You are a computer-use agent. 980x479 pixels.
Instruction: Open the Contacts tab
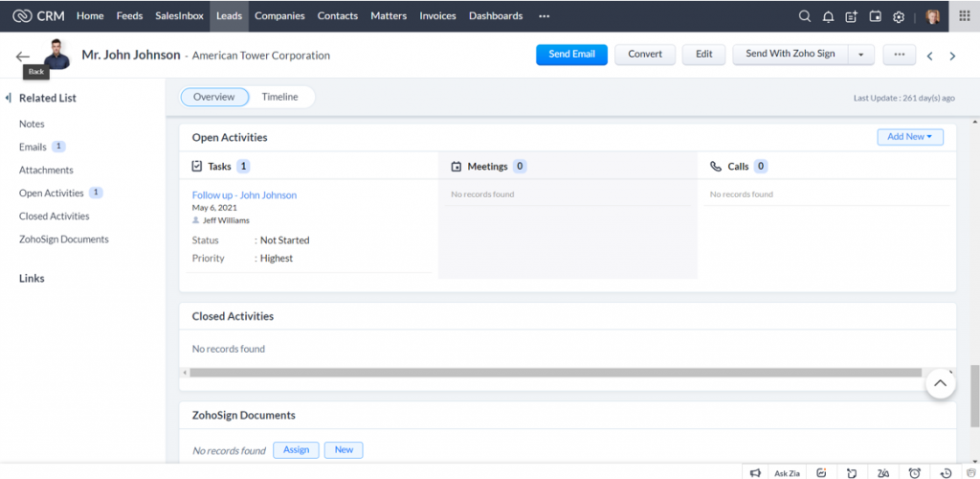click(338, 16)
